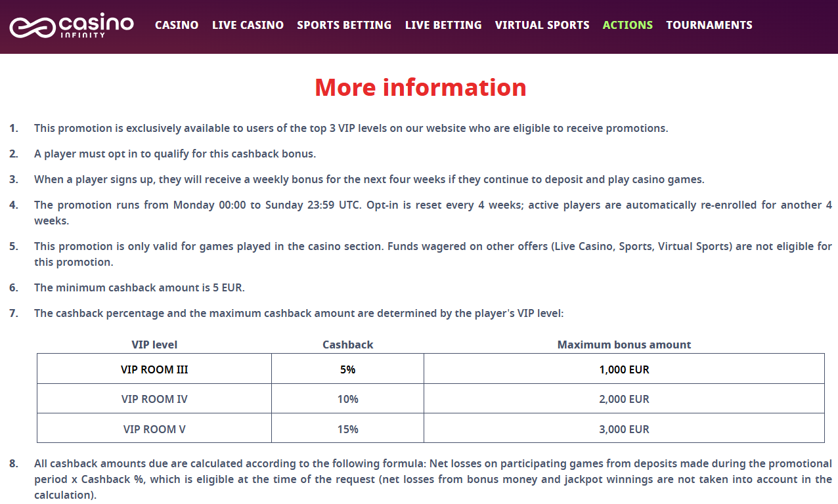Click the 3,000 EUR bonus amount
This screenshot has width=838, height=504.
[x=624, y=429]
